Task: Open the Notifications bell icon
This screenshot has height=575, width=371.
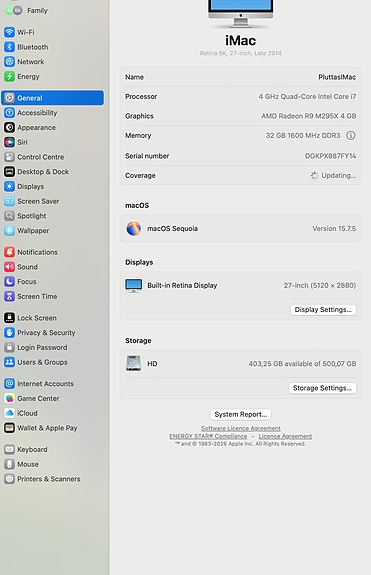Action: [x=10, y=252]
